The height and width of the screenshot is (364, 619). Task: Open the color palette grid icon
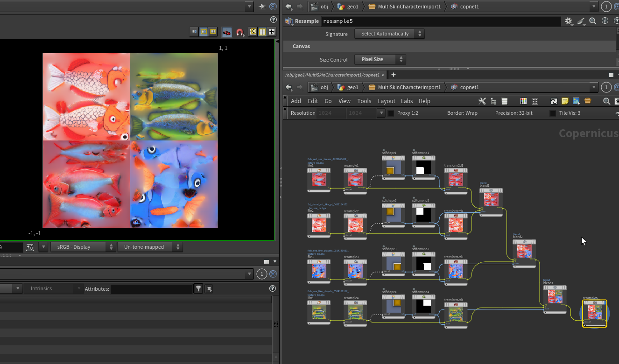523,101
